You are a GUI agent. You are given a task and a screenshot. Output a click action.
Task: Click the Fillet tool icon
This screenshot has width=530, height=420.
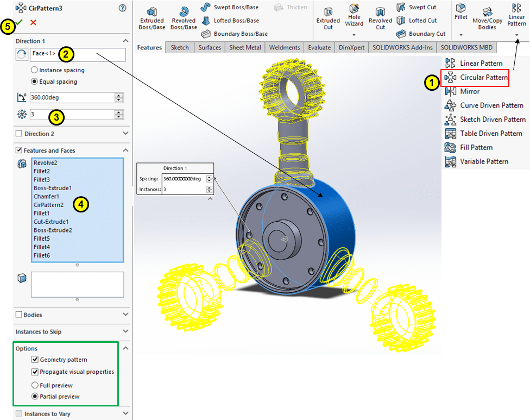pyautogui.click(x=460, y=13)
